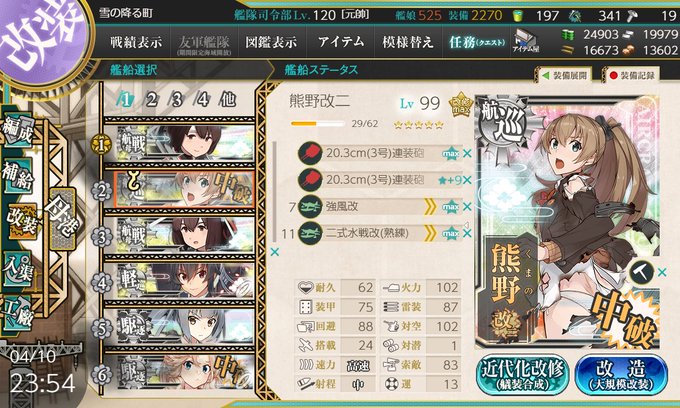Viewport: 680px width, 408px height.
Task: Open the 補給 supply sidebar icon
Action: tap(17, 177)
